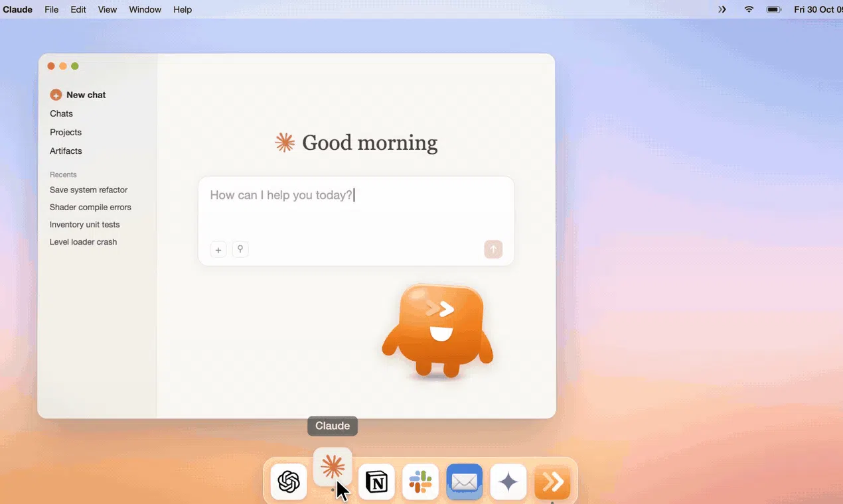
Task: Open recent chat Level loader crash
Action: 83,242
